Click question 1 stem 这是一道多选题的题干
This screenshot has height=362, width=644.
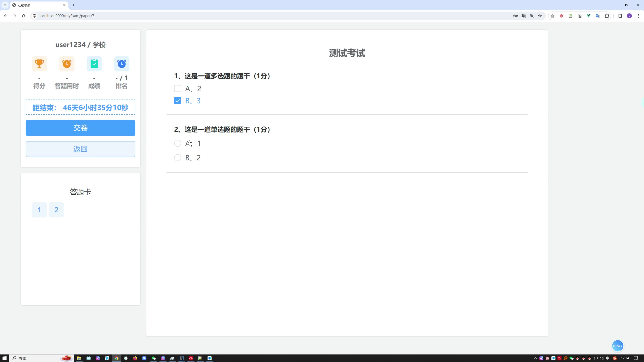217,76
